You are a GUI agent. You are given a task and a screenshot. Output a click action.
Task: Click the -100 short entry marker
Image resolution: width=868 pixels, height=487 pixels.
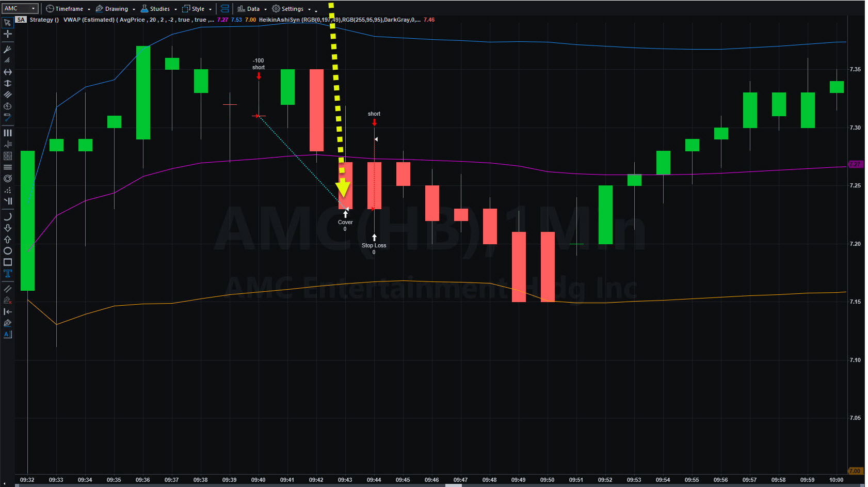[259, 68]
